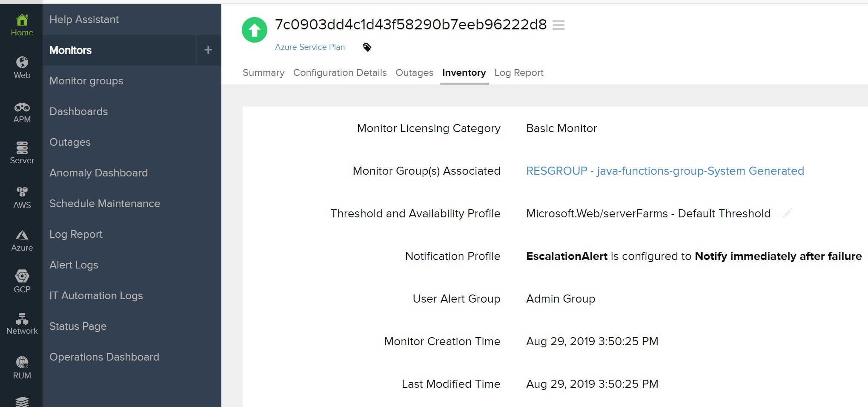Click the Last Modified Time label
Viewport: 868px width, 407px height.
(x=451, y=384)
